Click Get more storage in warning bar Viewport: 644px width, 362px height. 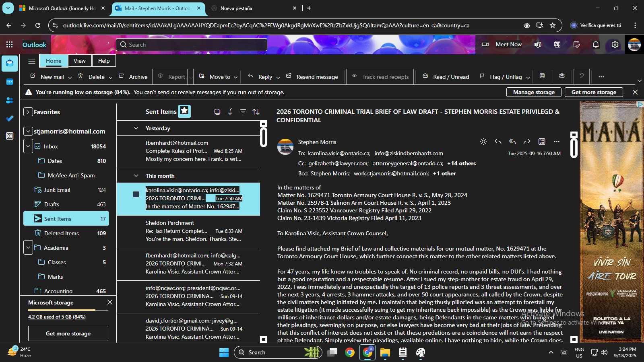click(594, 92)
